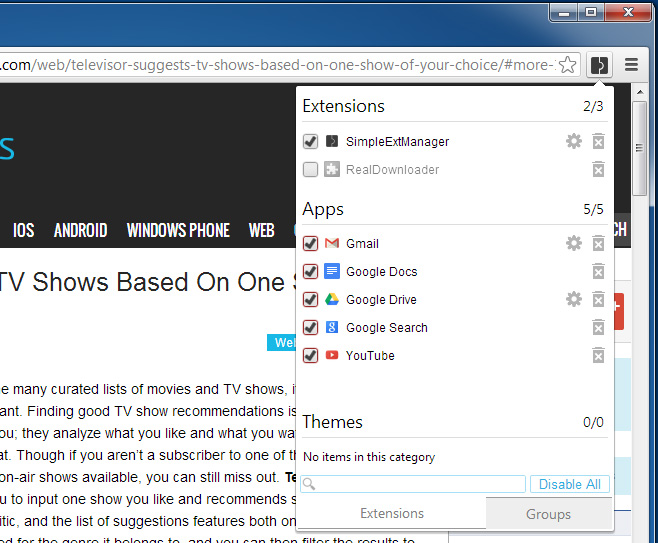The width and height of the screenshot is (658, 543).
Task: Click the 2/3 extensions count
Action: pos(593,106)
